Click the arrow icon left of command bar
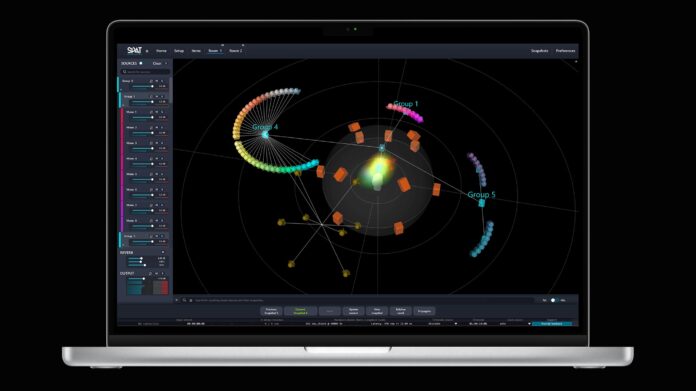This screenshot has width=696, height=391. point(177,300)
